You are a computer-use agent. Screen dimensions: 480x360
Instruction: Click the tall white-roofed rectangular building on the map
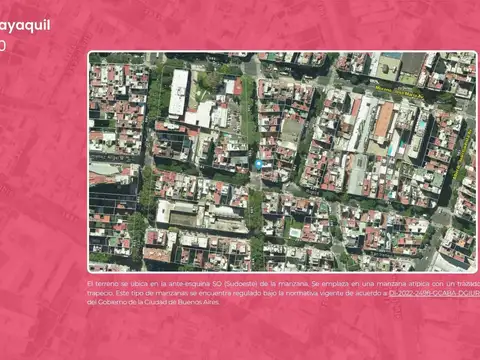(x=179, y=92)
